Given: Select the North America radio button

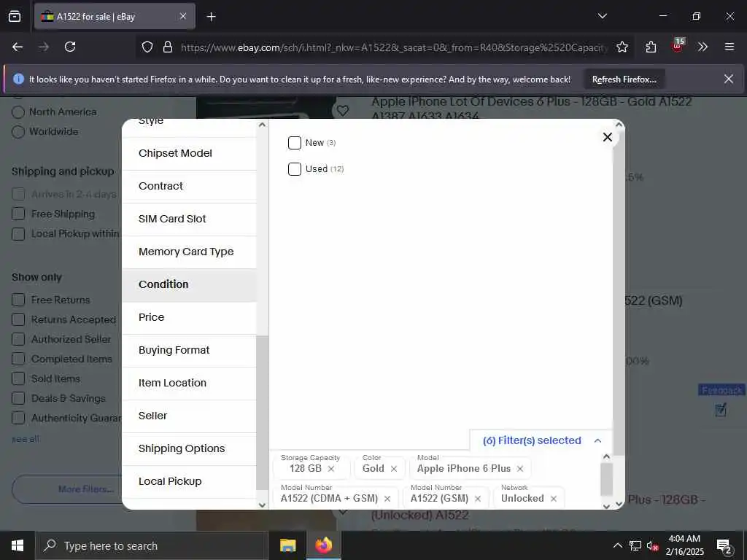Looking at the screenshot, I should pyautogui.click(x=18, y=112).
